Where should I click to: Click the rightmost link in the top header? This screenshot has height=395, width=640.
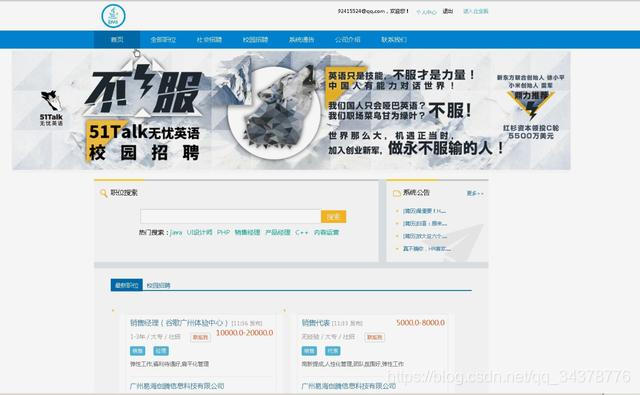point(476,11)
